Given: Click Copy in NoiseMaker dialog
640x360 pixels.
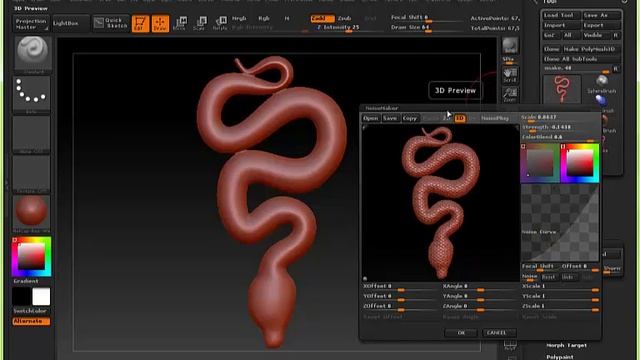Looking at the screenshot, I should [x=410, y=118].
